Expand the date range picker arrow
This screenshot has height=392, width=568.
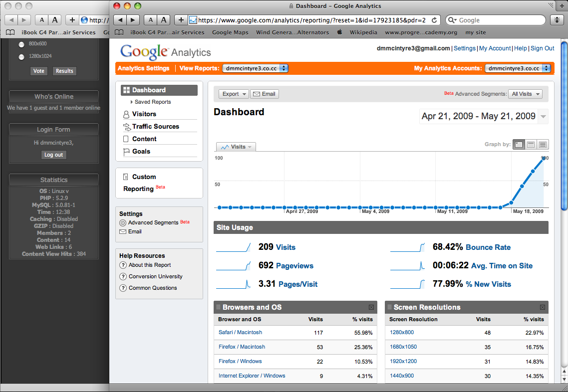pyautogui.click(x=543, y=117)
